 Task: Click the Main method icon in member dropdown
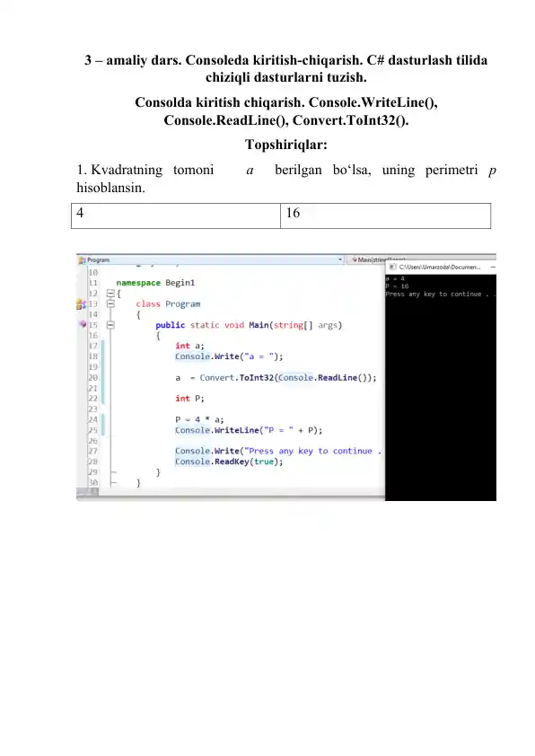[x=355, y=259]
